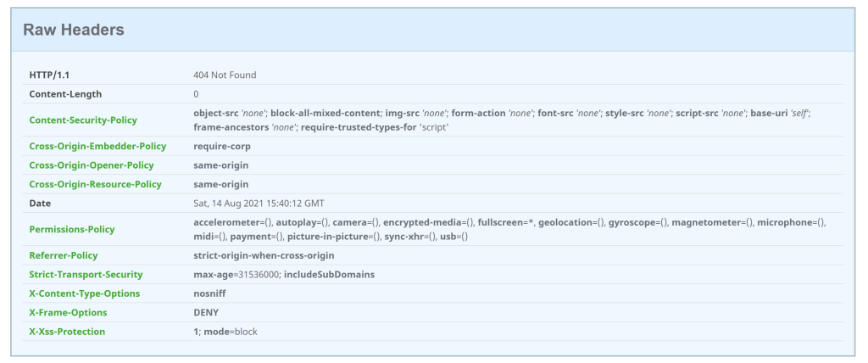Click the Strict-Transport-Security header link
The image size is (868, 363).
pos(86,274)
